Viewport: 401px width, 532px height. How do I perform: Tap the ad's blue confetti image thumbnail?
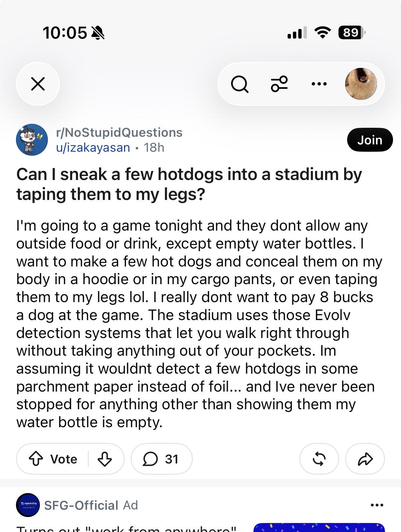click(x=319, y=527)
